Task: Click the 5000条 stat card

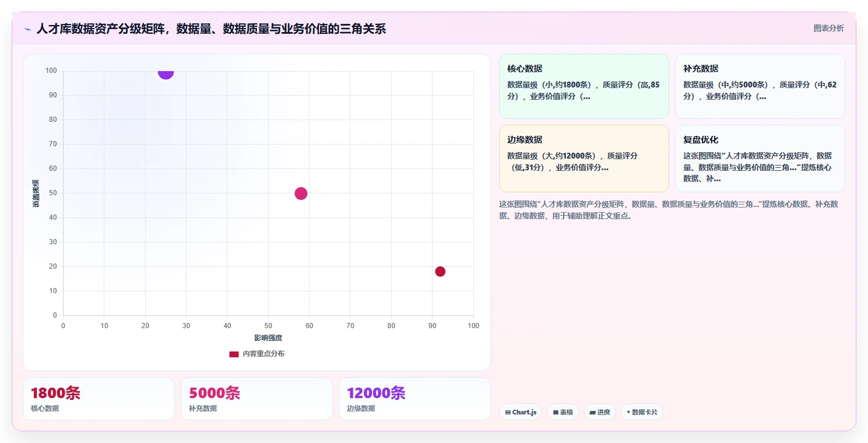Action: coord(256,399)
